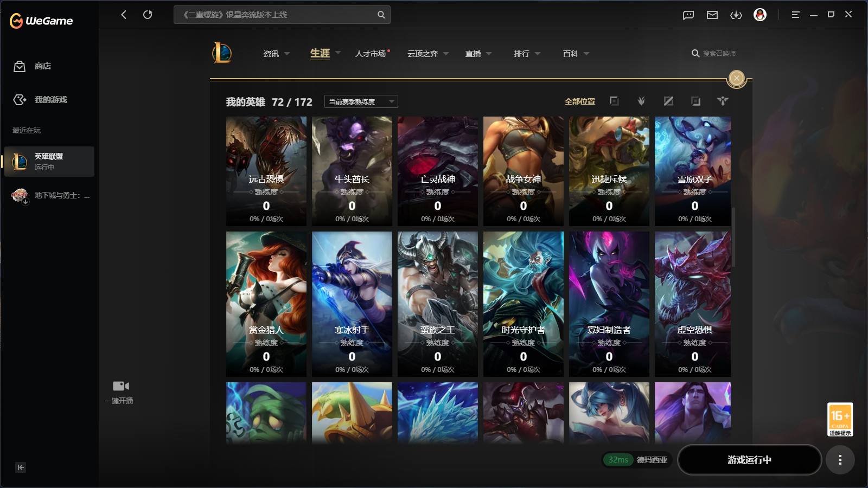Click the 32ms 德玛西亚 server status

click(x=638, y=460)
